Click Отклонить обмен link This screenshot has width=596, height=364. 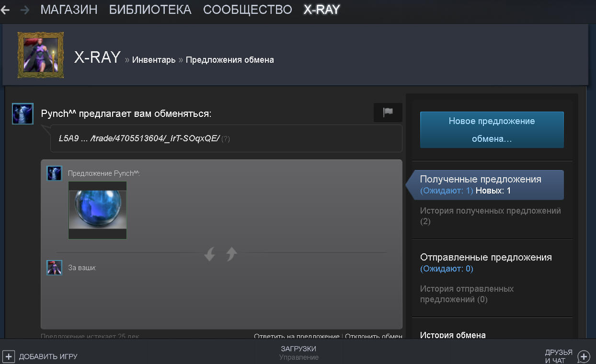pyautogui.click(x=374, y=336)
